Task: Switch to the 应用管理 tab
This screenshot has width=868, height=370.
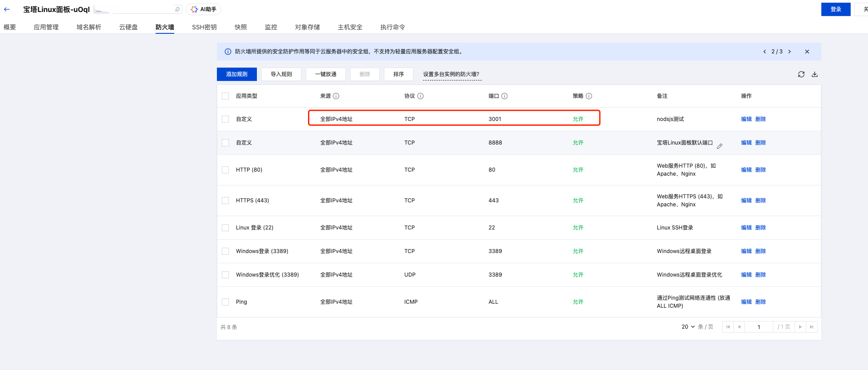Action: point(46,27)
